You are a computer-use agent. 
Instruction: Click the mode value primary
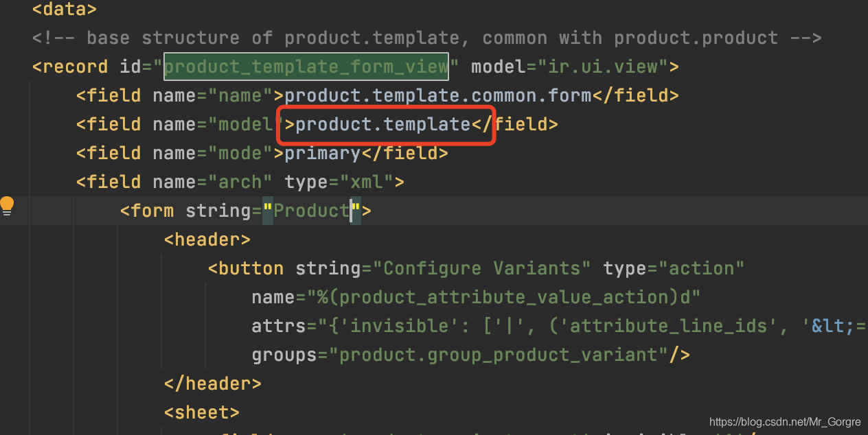(323, 153)
